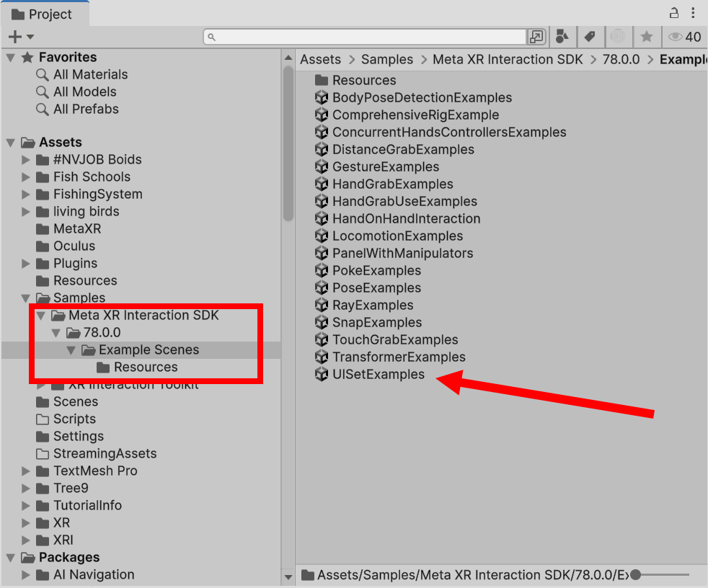Click the search magnifier icon in search field
Screen dimensions: 708x588
[211, 37]
